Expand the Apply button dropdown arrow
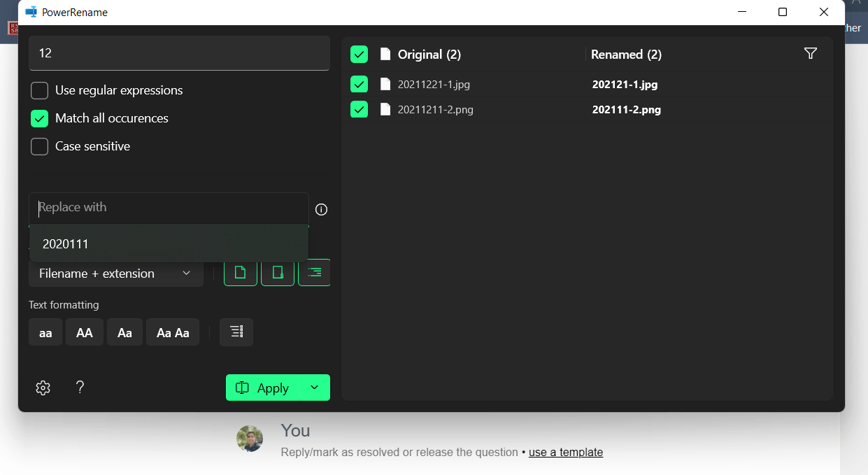This screenshot has height=475, width=868. pyautogui.click(x=315, y=388)
